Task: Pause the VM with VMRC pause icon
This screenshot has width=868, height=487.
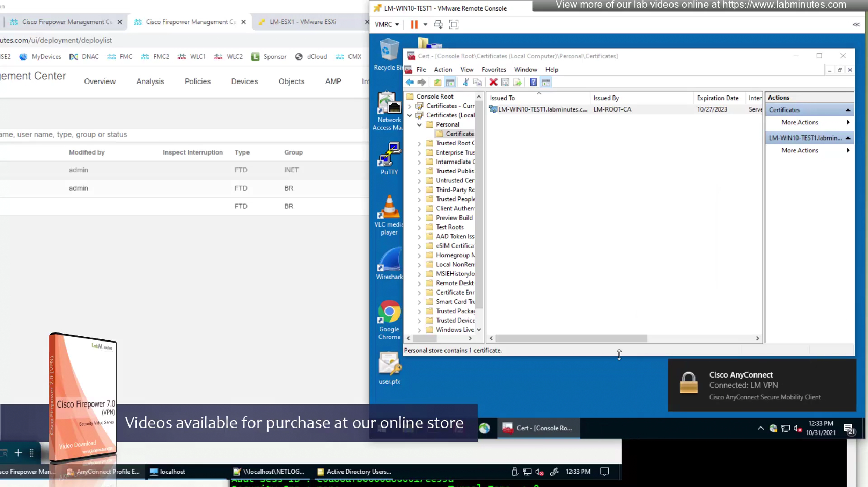Action: click(x=414, y=24)
